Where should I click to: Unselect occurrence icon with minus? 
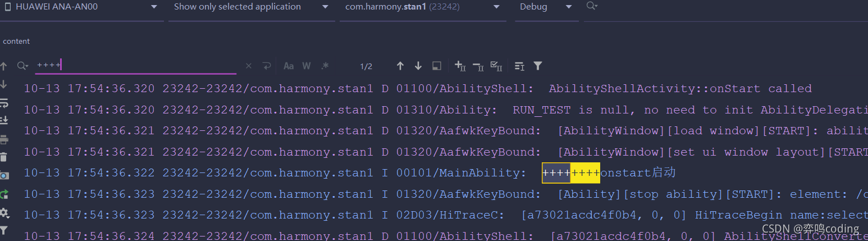[x=478, y=66]
